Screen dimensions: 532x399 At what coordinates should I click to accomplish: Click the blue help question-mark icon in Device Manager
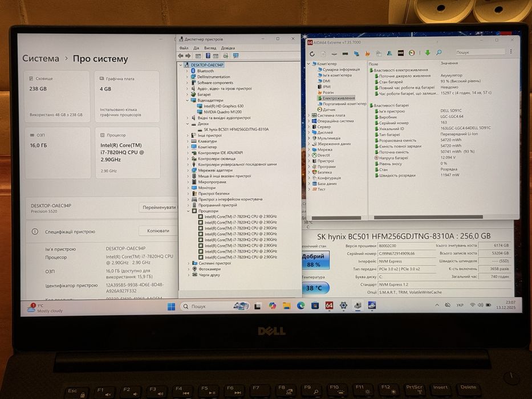pos(208,56)
